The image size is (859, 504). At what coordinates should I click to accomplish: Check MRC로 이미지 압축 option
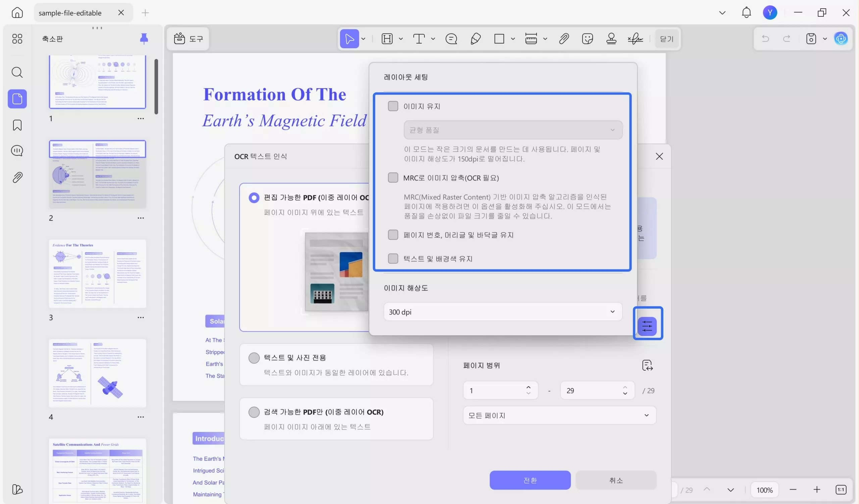pyautogui.click(x=393, y=178)
